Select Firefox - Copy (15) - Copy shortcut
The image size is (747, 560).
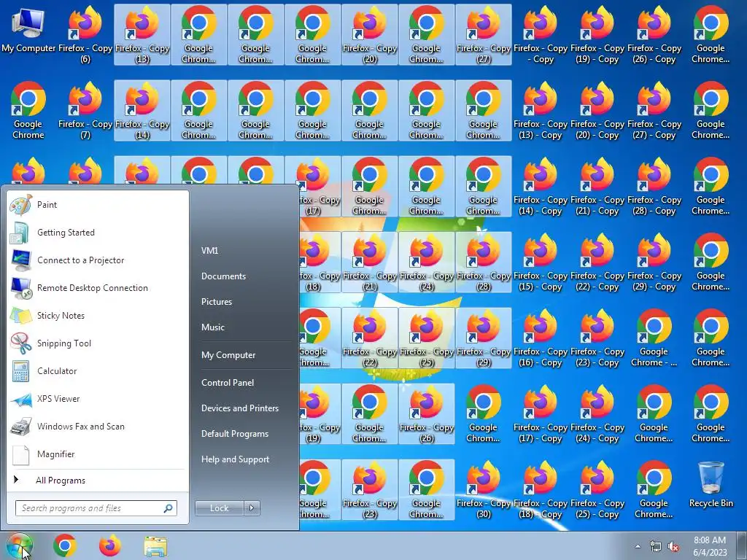(541, 262)
